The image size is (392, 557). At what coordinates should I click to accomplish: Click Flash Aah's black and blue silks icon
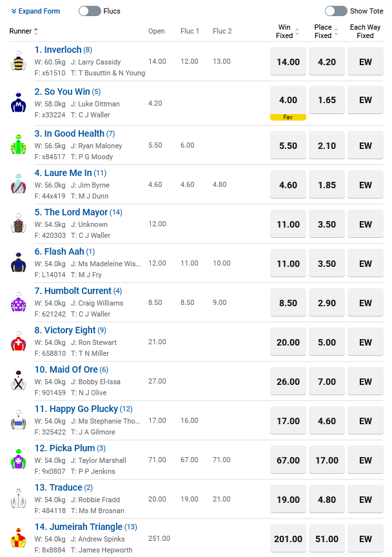[x=18, y=262]
